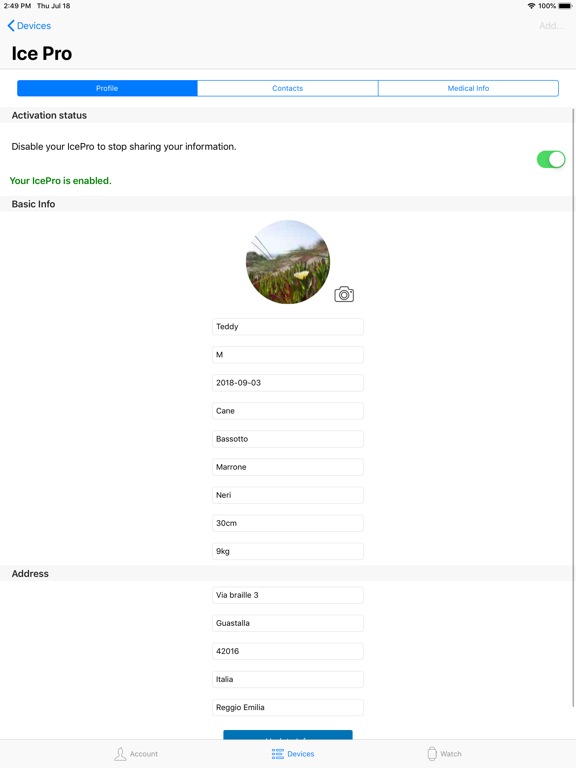Tap the 'Disable your IcePro' description text
This screenshot has width=576, height=768.
pyautogui.click(x=124, y=146)
